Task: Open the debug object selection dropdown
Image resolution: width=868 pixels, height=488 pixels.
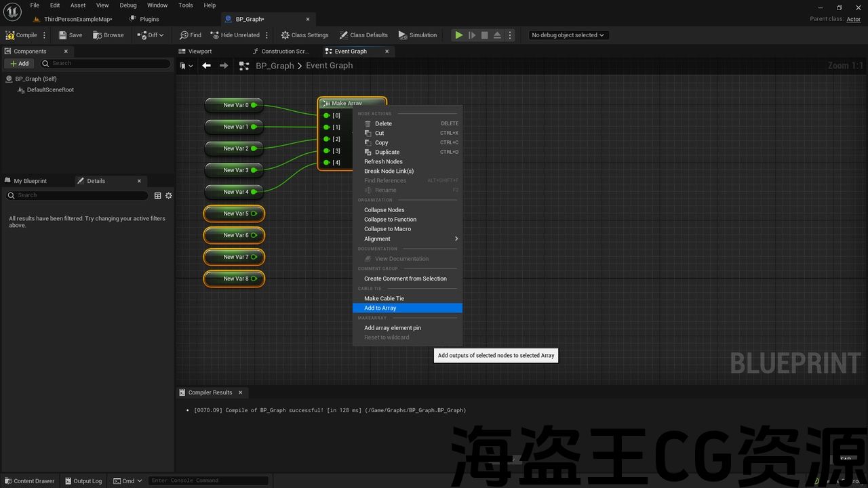Action: click(x=568, y=35)
